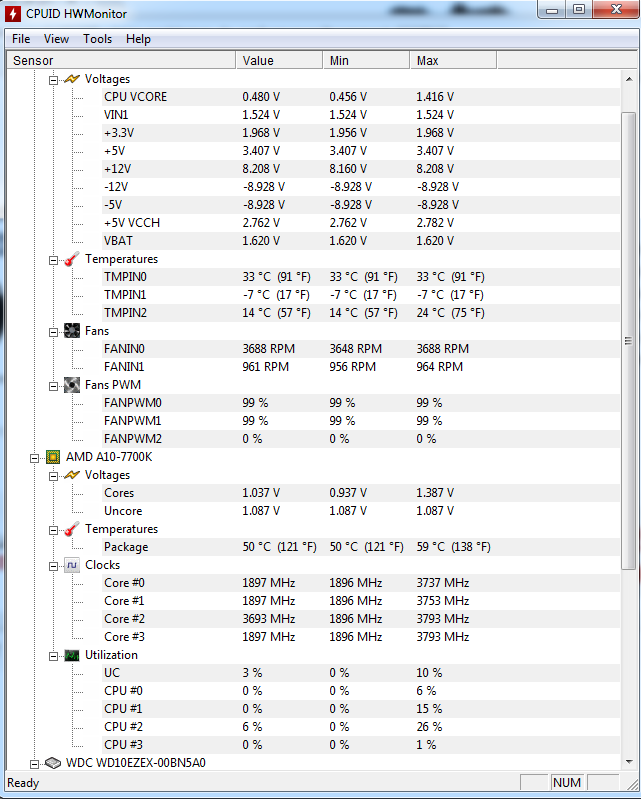Viewport: 642px width, 801px height.
Task: Collapse the motherboard Voltages section
Action: pyautogui.click(x=53, y=80)
